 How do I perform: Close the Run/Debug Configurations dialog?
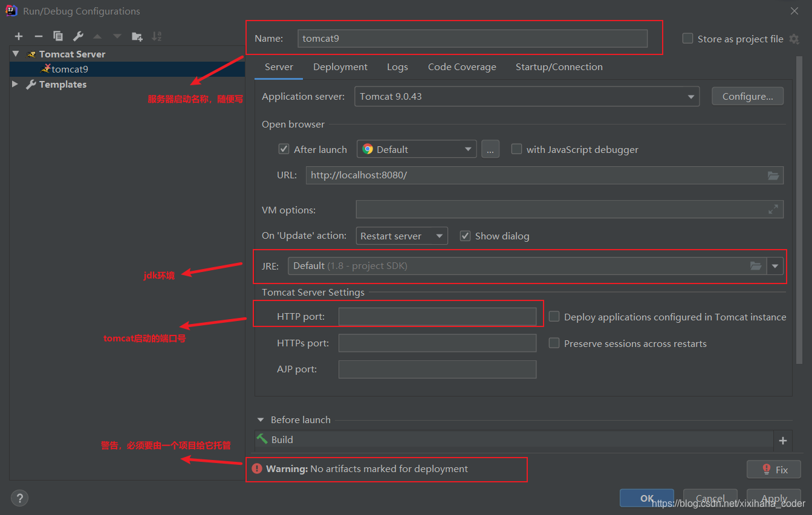point(794,11)
